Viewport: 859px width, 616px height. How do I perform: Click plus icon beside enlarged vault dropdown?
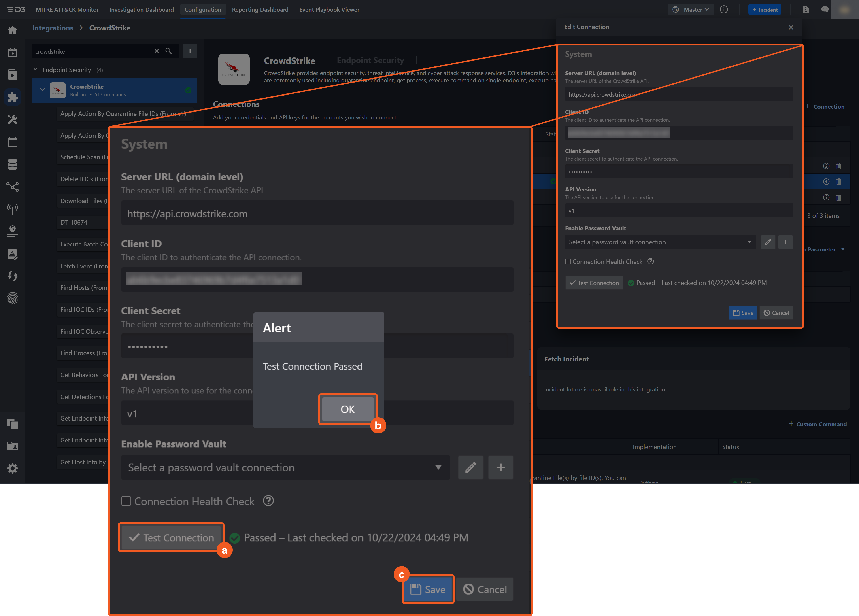tap(500, 467)
